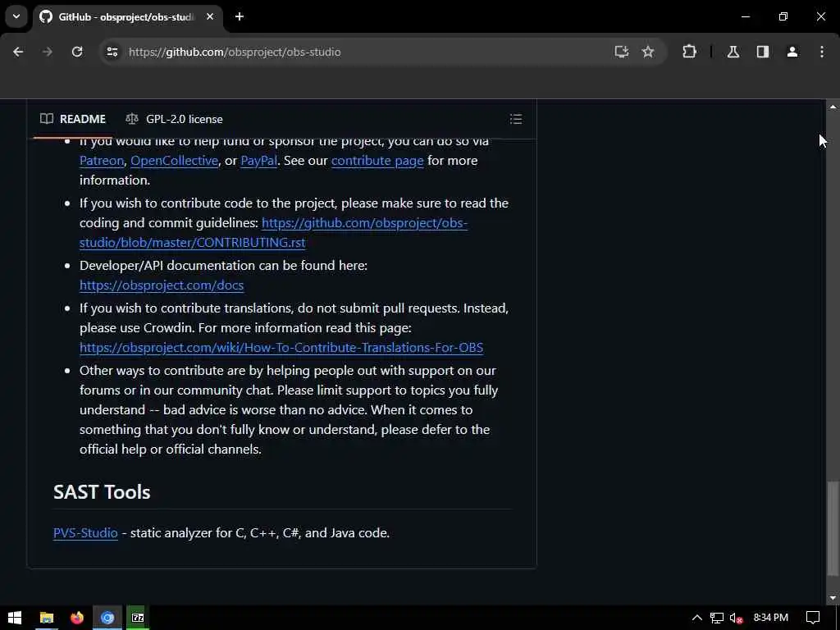Viewport: 840px width, 630px height.
Task: Close the GitHub obs-studio tab
Action: tap(210, 16)
